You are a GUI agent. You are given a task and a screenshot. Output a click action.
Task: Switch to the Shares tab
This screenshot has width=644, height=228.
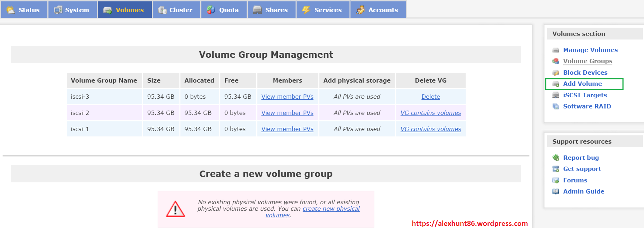click(x=271, y=10)
